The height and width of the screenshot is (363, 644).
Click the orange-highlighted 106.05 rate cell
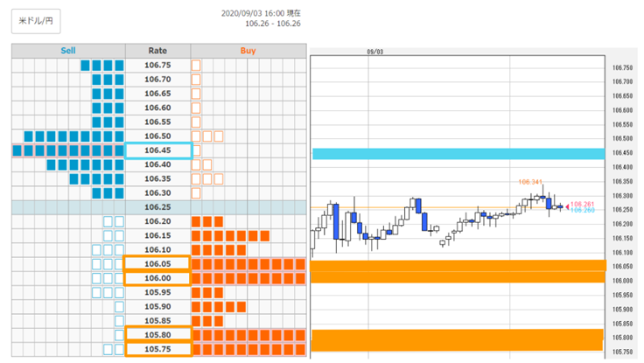157,263
